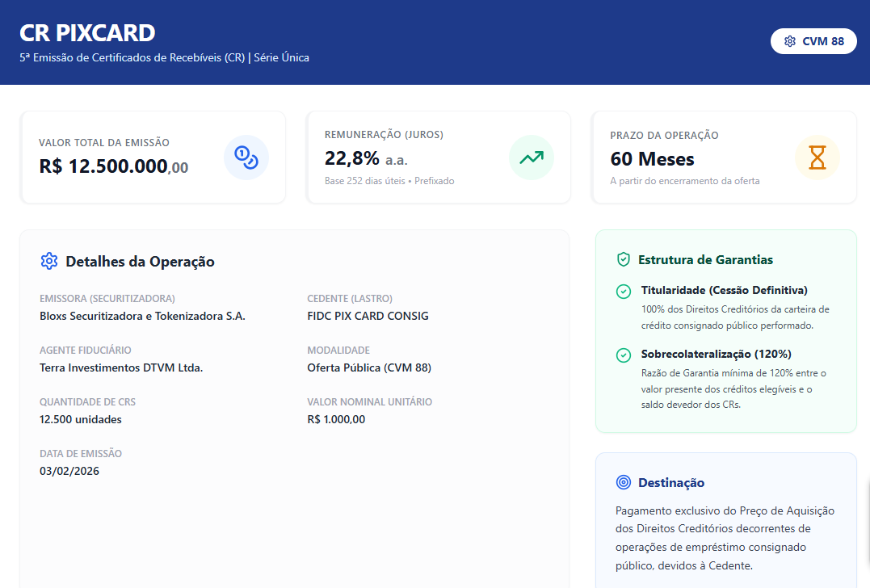This screenshot has height=588, width=870.
Task: Click the shield icon beside Estrutura de Garantias
Action: [x=623, y=259]
